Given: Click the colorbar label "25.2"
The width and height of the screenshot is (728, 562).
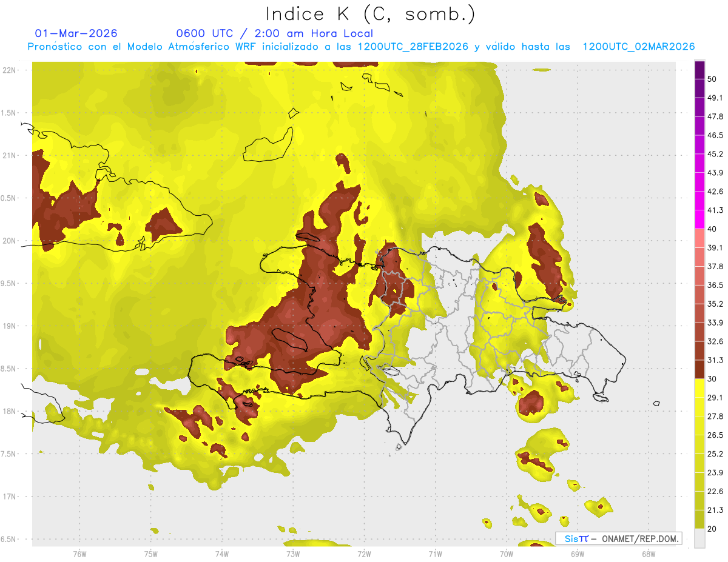Looking at the screenshot, I should (715, 454).
